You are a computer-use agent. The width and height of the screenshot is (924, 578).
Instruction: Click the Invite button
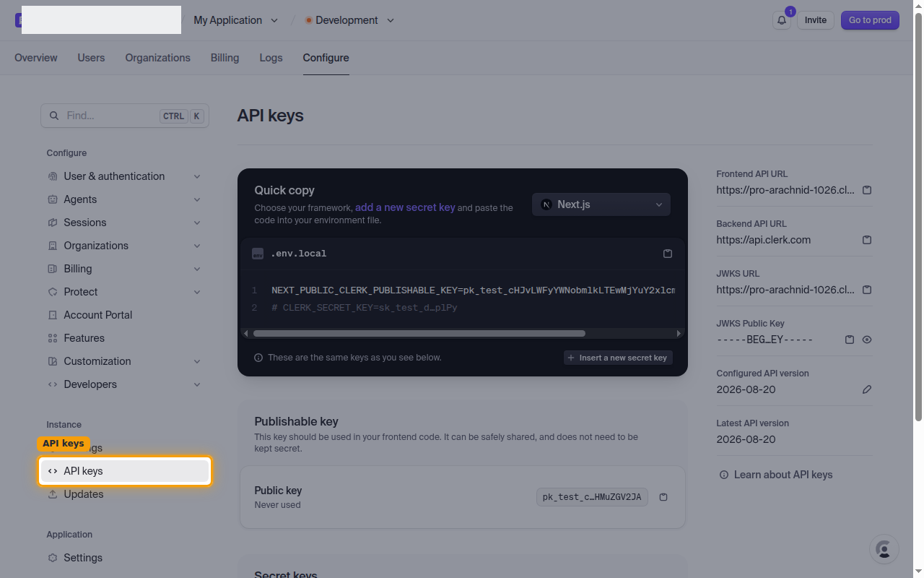tap(816, 20)
